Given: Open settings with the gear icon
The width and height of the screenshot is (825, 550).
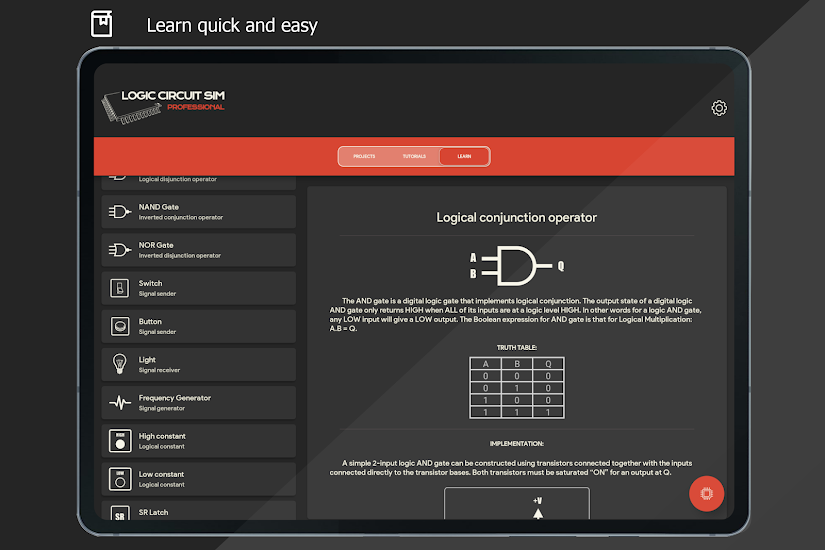Looking at the screenshot, I should click(x=718, y=109).
